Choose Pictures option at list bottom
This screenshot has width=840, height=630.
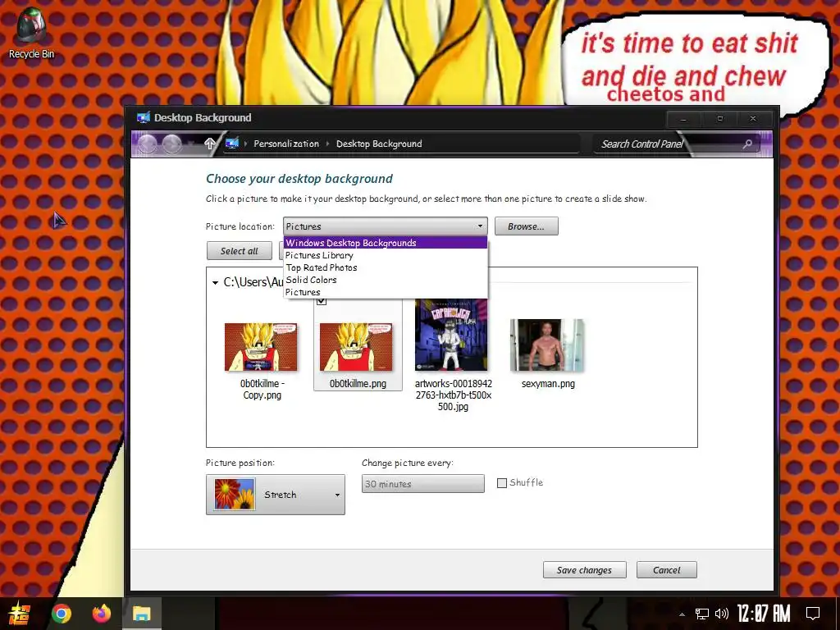tap(386, 292)
